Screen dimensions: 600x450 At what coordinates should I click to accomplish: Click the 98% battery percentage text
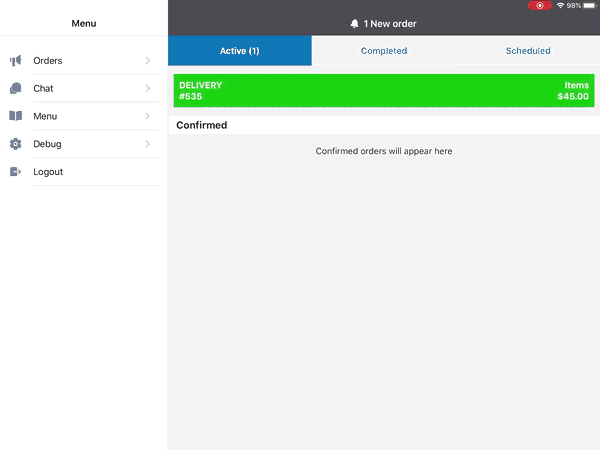pyautogui.click(x=574, y=5)
